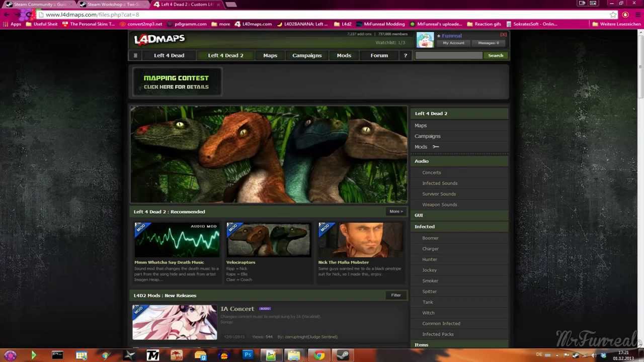The image size is (644, 362).
Task: Open Chrome's main menu icon
Action: click(x=637, y=15)
